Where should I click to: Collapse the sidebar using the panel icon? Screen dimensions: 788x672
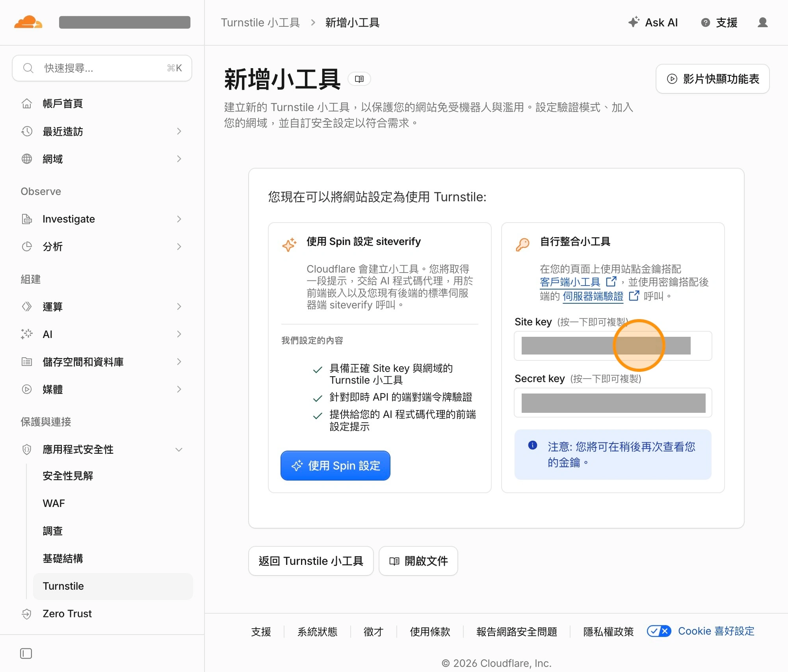click(26, 653)
